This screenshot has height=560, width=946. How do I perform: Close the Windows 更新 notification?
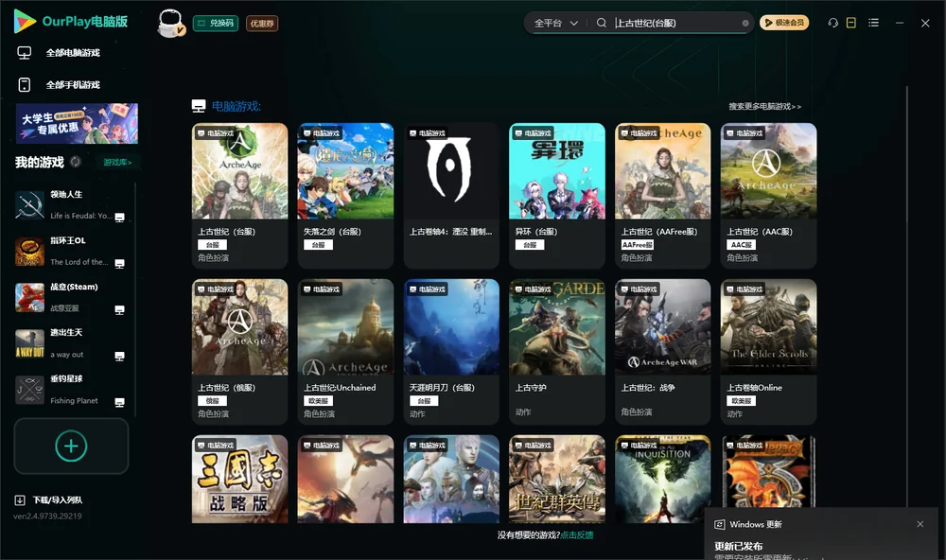920,524
